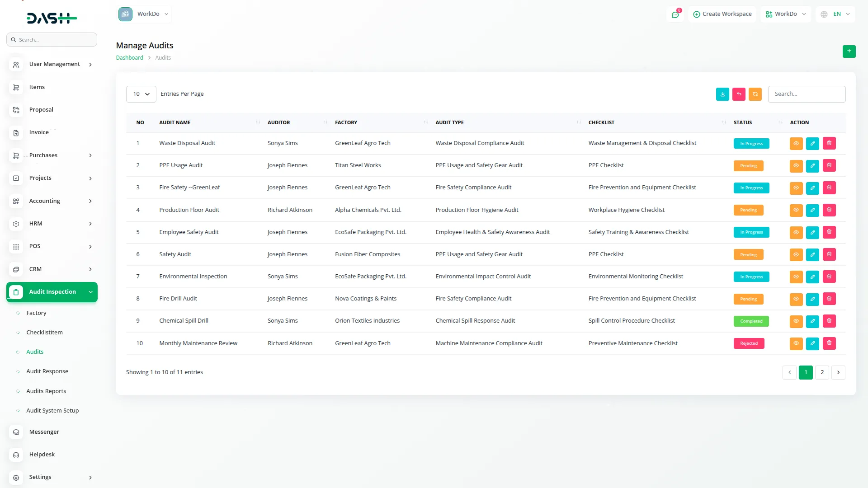View the Waste Disposal Audit details
Image resolution: width=868 pixels, height=488 pixels.
796,143
